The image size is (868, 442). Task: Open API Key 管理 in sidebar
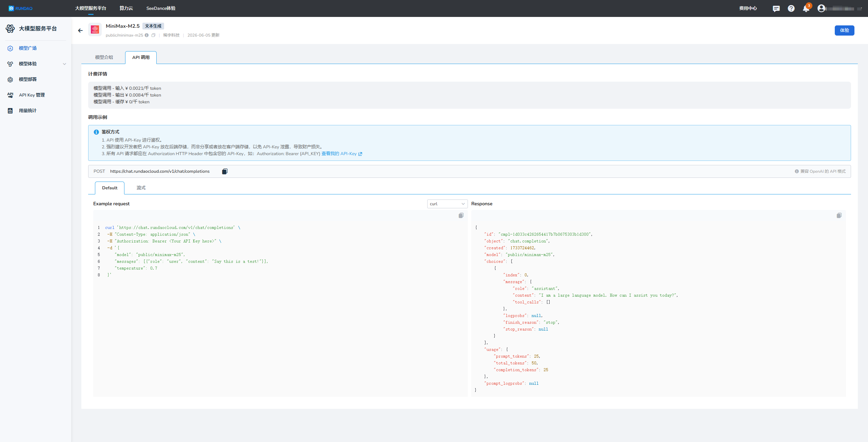pyautogui.click(x=32, y=95)
